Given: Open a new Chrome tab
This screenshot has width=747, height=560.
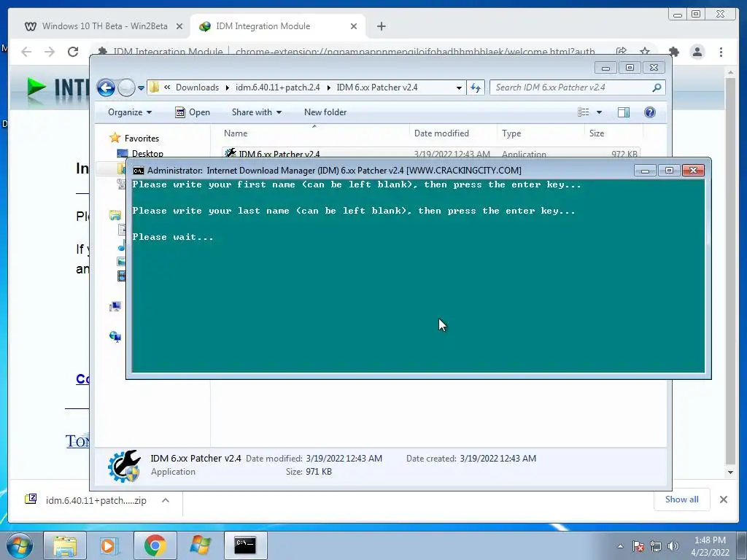Looking at the screenshot, I should [x=381, y=26].
